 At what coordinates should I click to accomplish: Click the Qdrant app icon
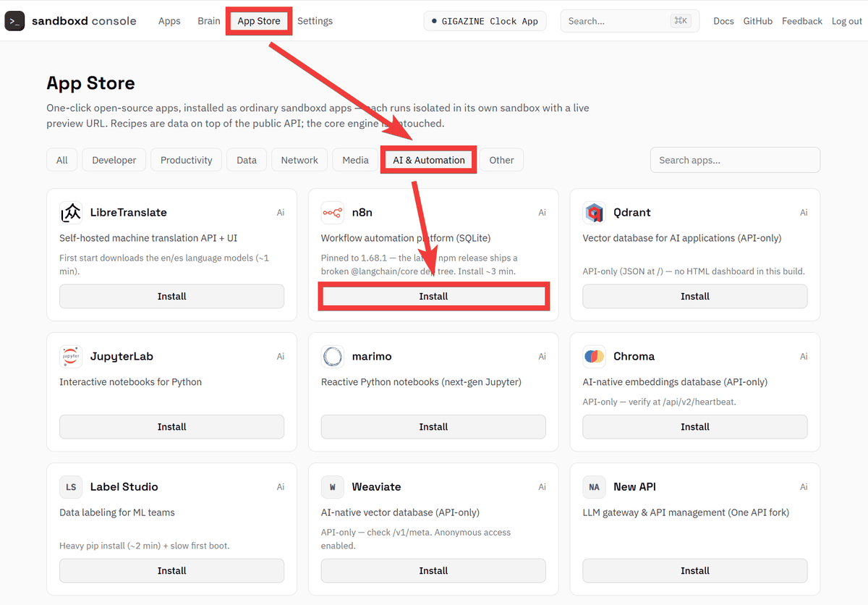[x=595, y=213]
